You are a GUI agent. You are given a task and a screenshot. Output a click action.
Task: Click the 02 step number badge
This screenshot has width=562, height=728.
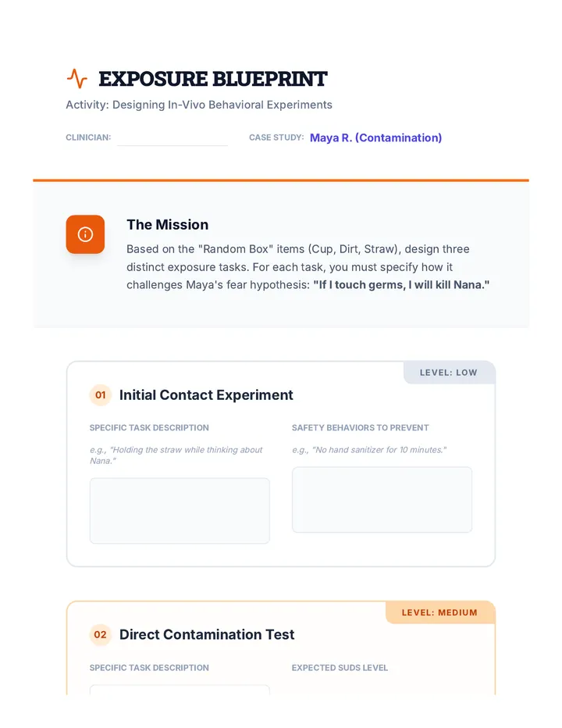tap(100, 635)
